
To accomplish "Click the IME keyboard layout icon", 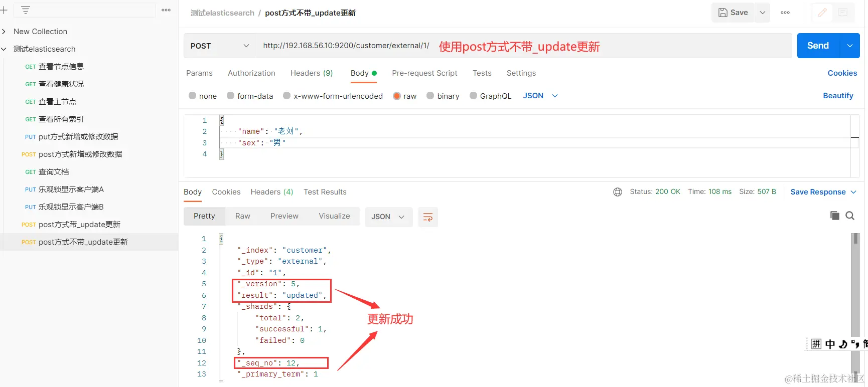I will click(x=816, y=344).
